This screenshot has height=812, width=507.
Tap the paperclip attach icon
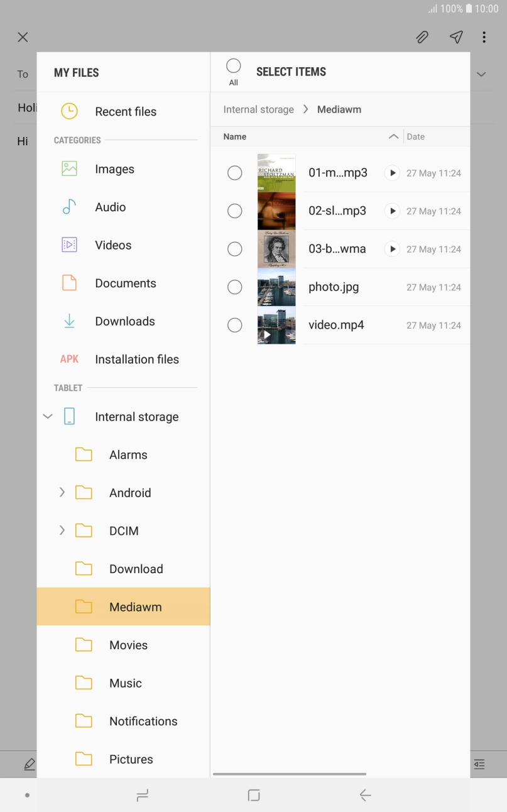click(x=422, y=37)
